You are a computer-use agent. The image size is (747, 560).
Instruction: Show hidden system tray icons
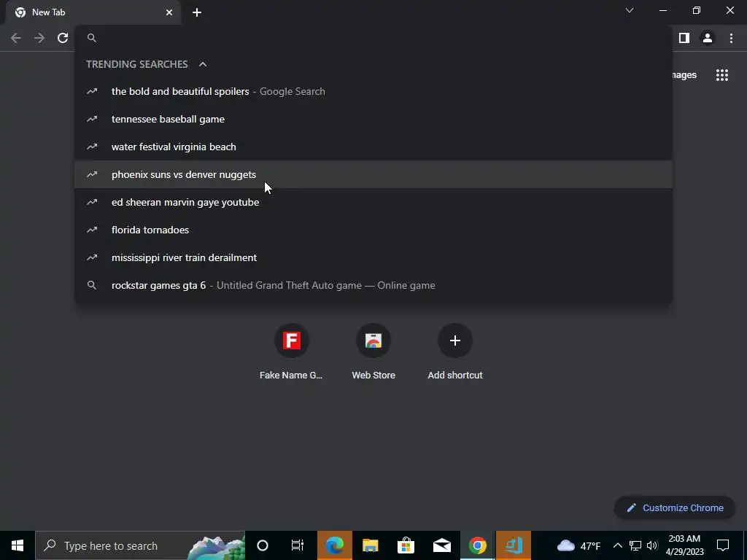(x=617, y=545)
